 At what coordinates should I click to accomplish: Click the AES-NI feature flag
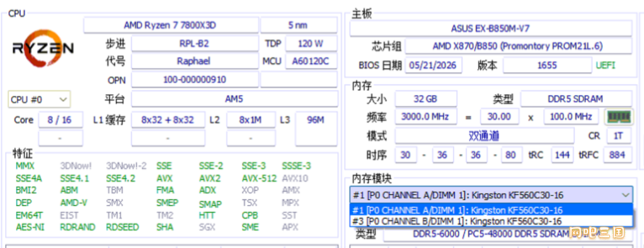[x=30, y=227]
